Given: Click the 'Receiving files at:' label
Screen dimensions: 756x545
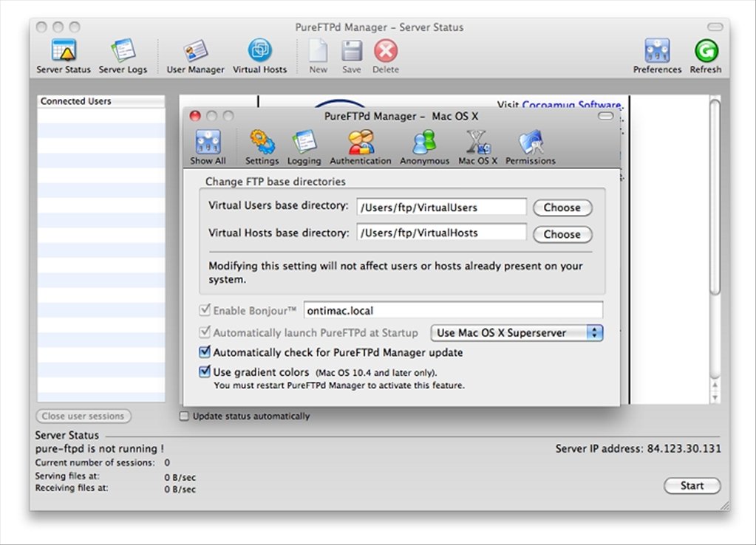Looking at the screenshot, I should pos(72,488).
